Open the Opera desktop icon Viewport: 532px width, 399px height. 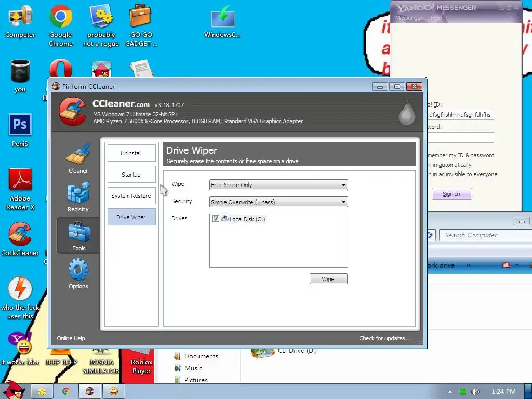pos(61,69)
